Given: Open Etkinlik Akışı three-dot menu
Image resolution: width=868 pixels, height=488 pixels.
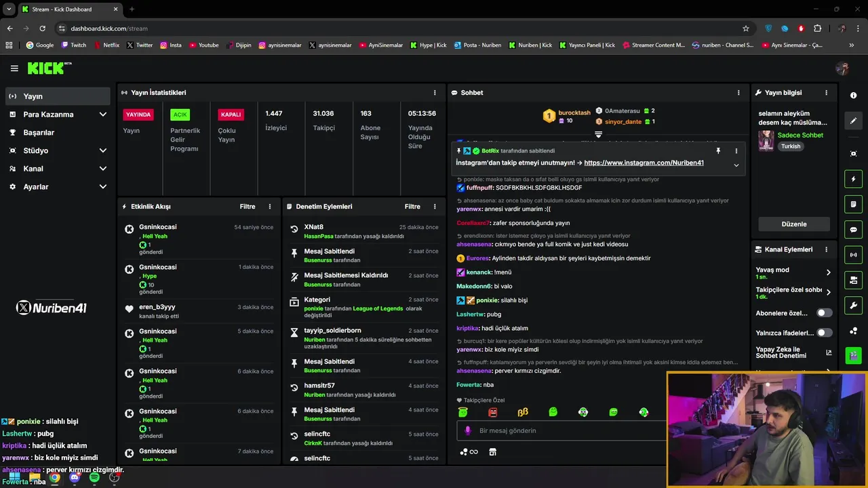Looking at the screenshot, I should (270, 207).
